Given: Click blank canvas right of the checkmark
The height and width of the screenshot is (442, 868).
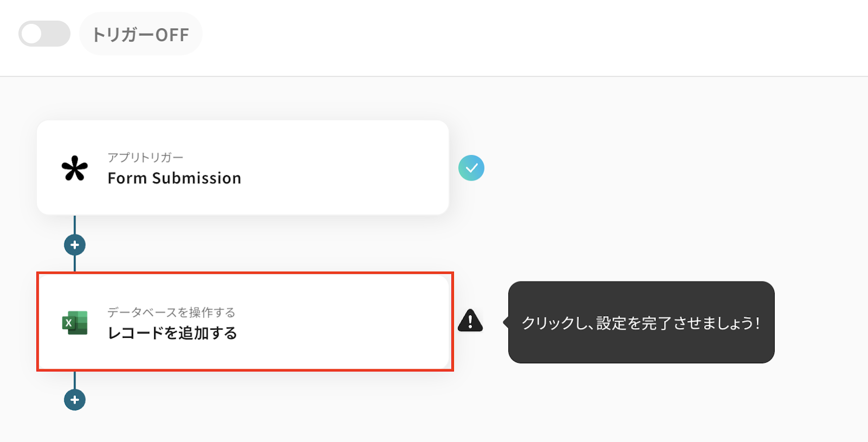Looking at the screenshot, I should click(x=651, y=168).
